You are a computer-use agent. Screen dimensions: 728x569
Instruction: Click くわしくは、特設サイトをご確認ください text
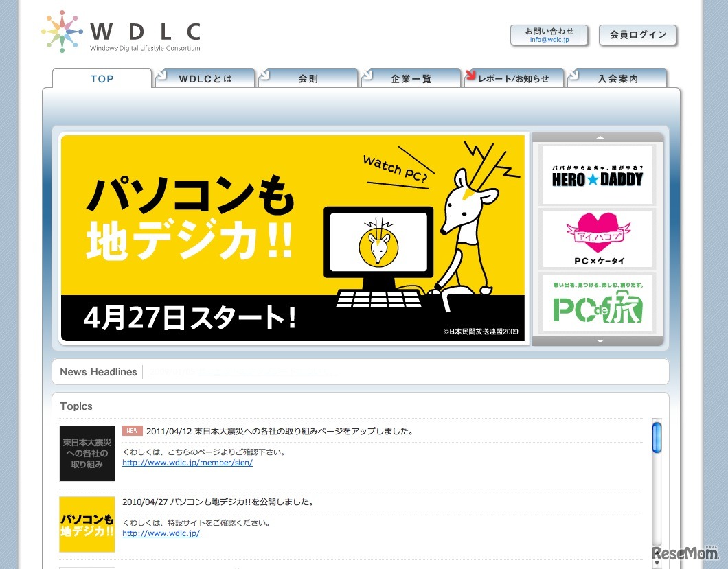(196, 522)
